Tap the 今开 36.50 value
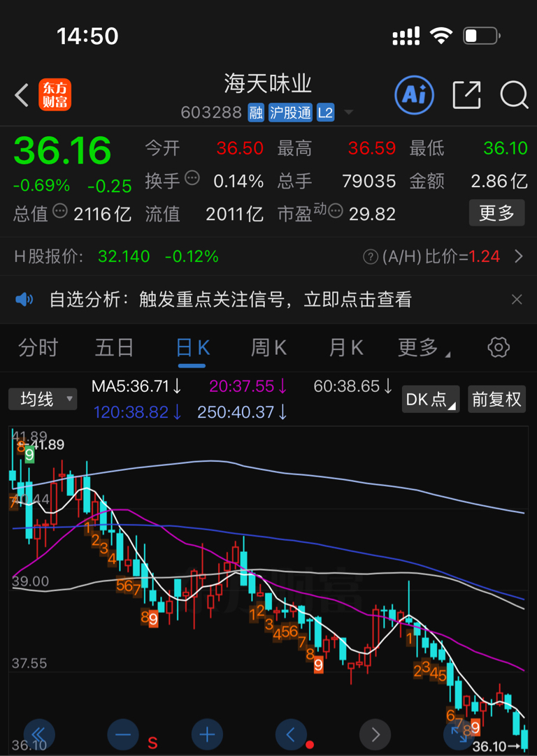The image size is (537, 756). [x=240, y=149]
